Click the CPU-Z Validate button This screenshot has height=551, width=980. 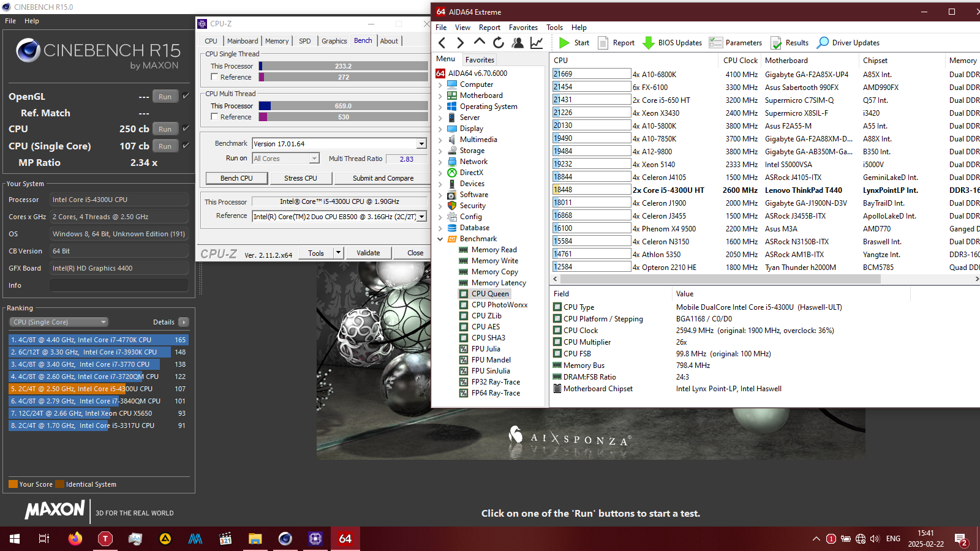click(368, 253)
